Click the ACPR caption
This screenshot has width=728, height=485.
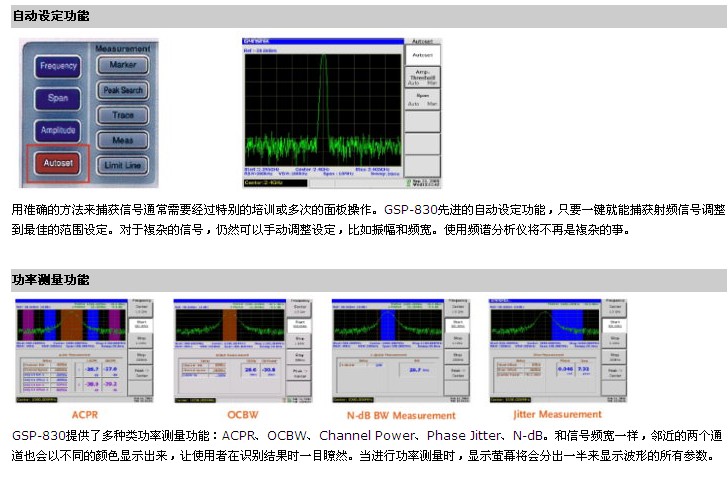84,415
